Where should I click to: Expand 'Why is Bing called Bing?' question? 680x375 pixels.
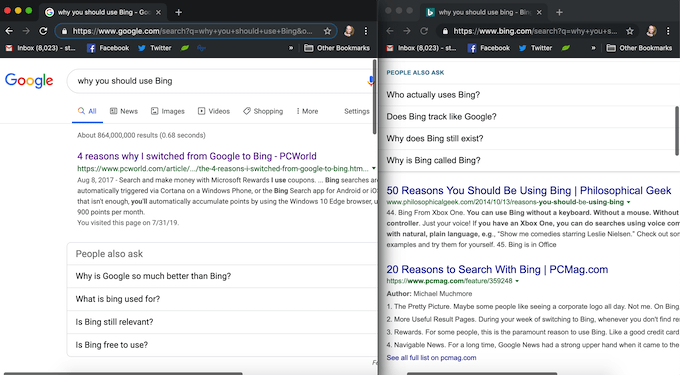point(530,160)
